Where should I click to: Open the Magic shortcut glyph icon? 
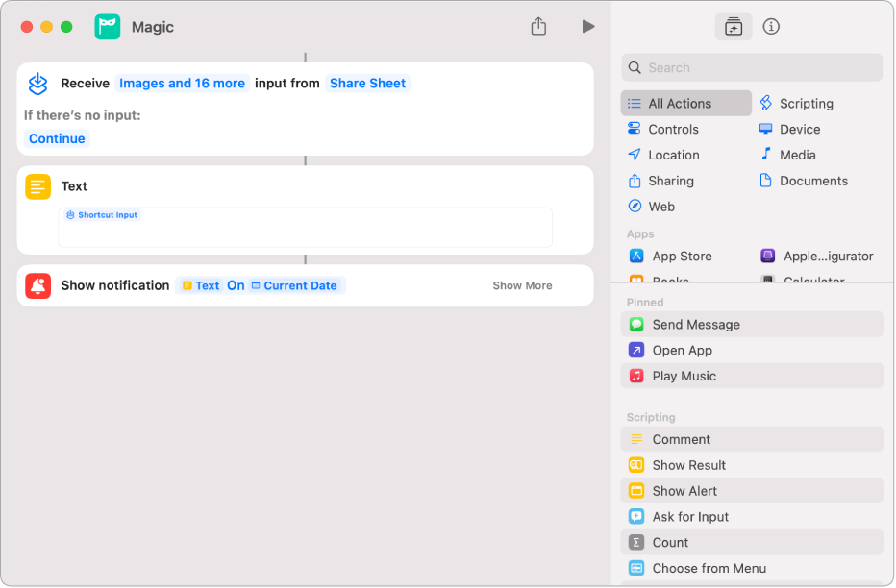click(108, 27)
